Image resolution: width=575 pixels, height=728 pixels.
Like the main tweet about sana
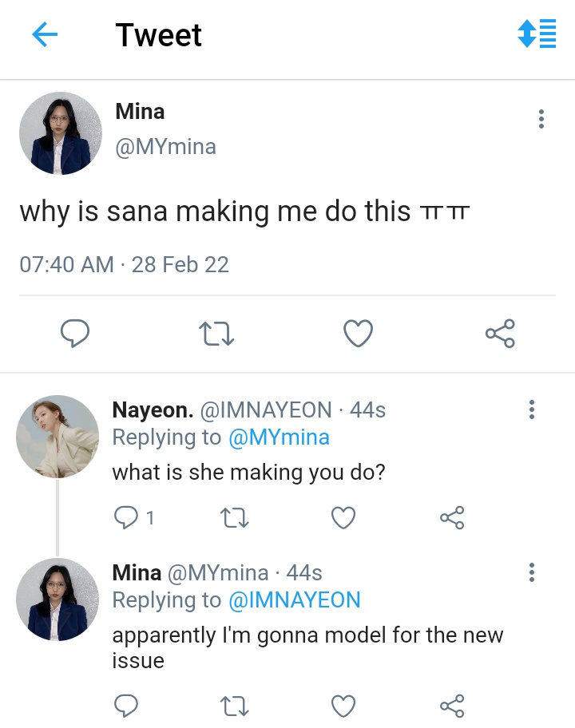(x=358, y=334)
